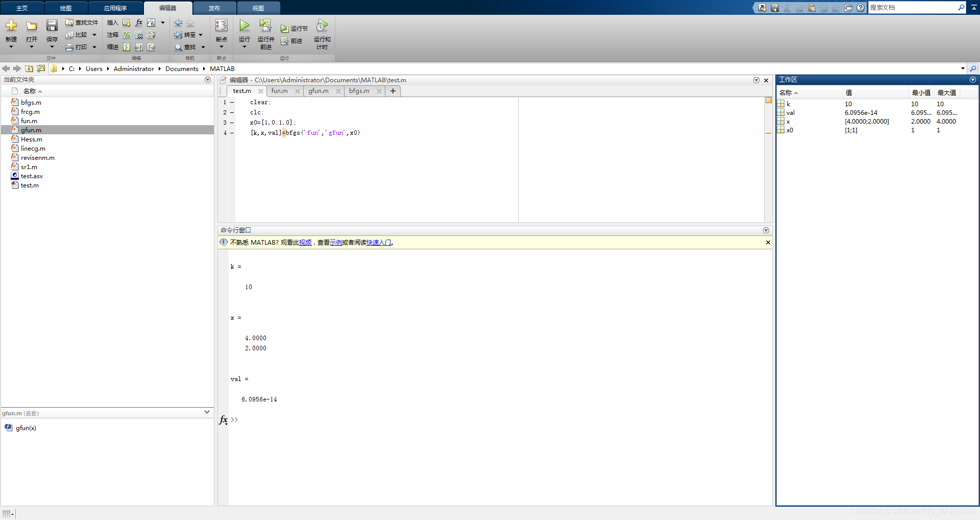Switch to the Apps (应用程序) tab
This screenshot has height=520, width=980.
[x=115, y=8]
